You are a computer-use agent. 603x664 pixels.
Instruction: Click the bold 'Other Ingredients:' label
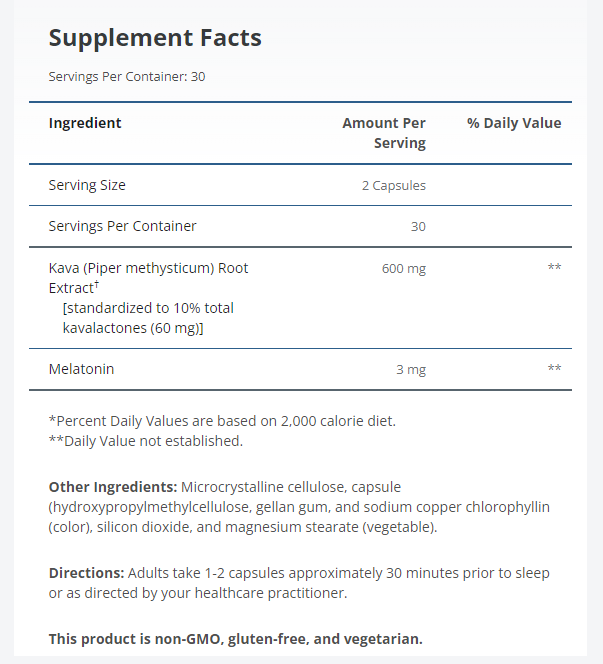click(113, 487)
